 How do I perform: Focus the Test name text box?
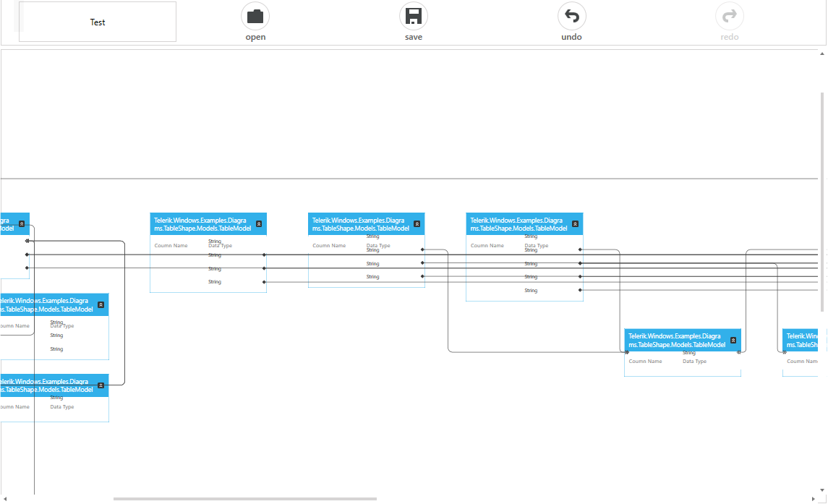[98, 22]
